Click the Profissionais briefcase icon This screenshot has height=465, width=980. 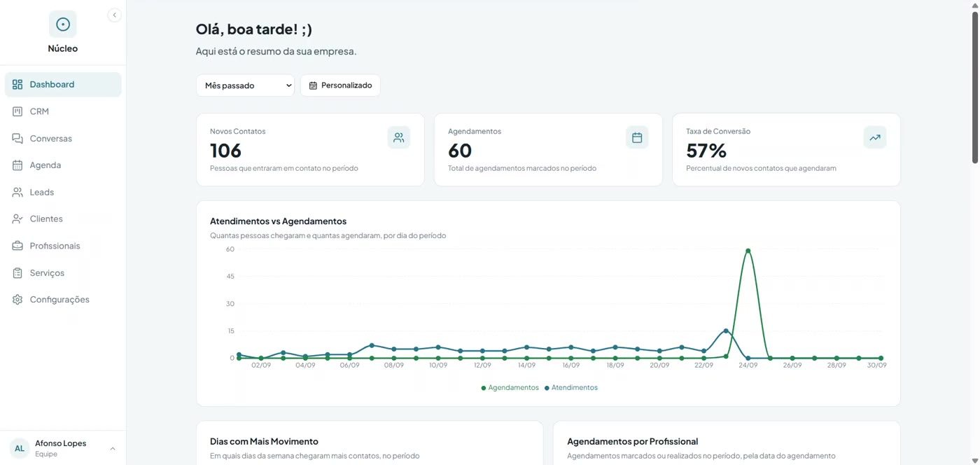[x=17, y=246]
